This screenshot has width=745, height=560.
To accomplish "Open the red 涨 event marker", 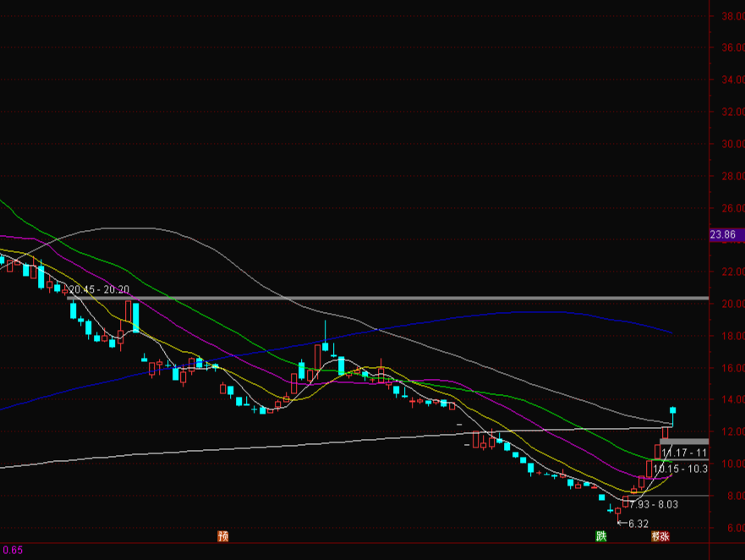I will 664,536.
